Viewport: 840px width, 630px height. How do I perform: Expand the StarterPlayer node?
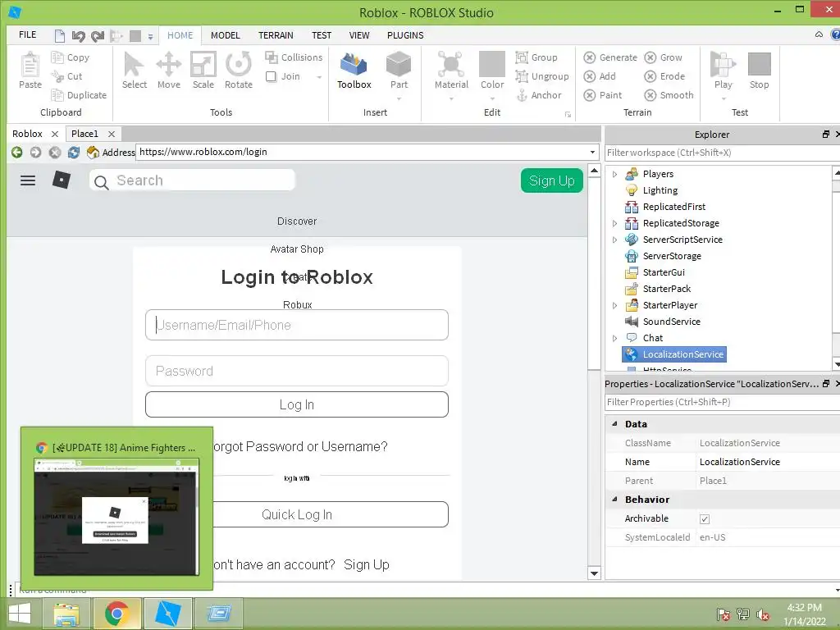[614, 305]
